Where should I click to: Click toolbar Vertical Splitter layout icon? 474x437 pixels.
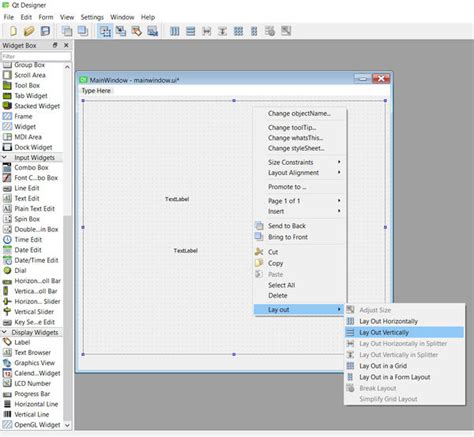pyautogui.click(x=222, y=31)
